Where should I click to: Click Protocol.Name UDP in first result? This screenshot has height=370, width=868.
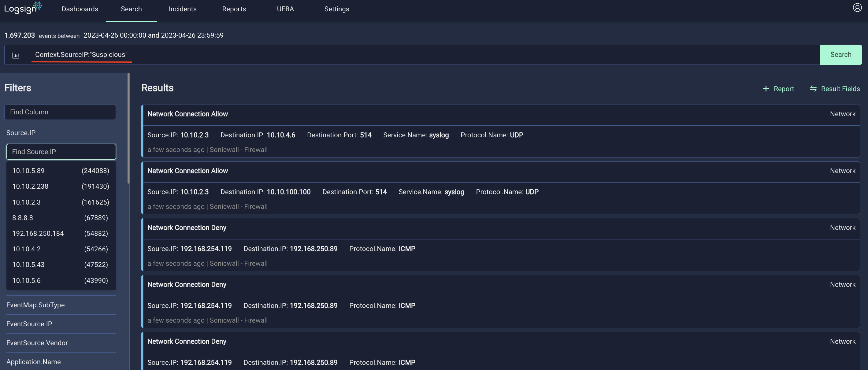point(517,135)
